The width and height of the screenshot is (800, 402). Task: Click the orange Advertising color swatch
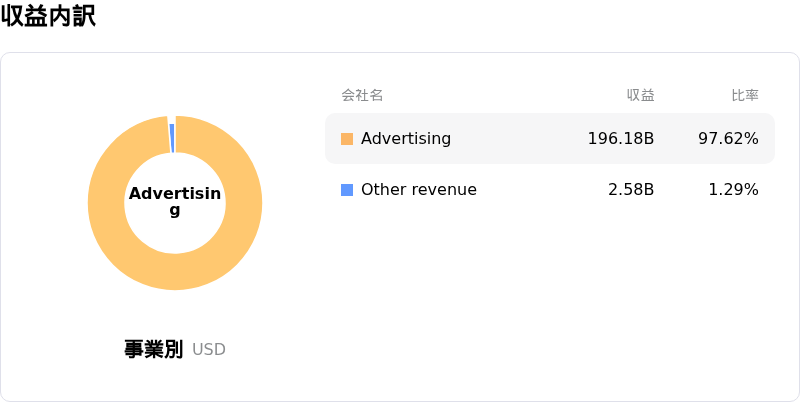tap(347, 139)
